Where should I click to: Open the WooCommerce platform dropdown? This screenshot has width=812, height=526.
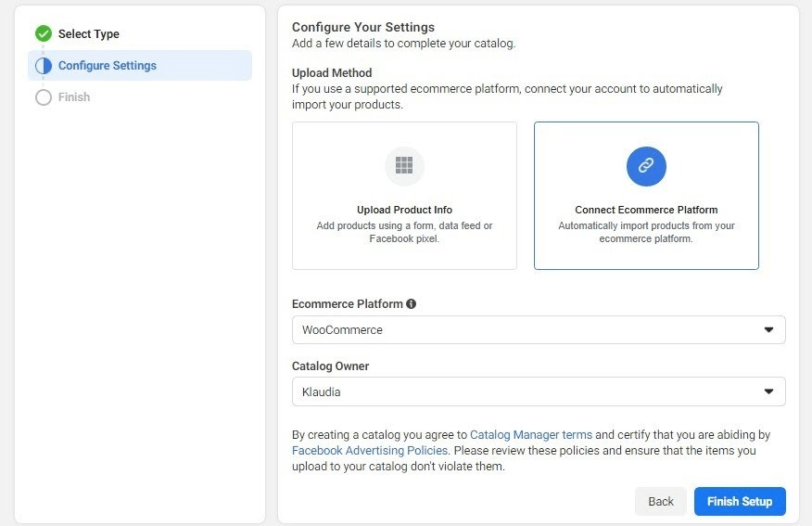[539, 329]
